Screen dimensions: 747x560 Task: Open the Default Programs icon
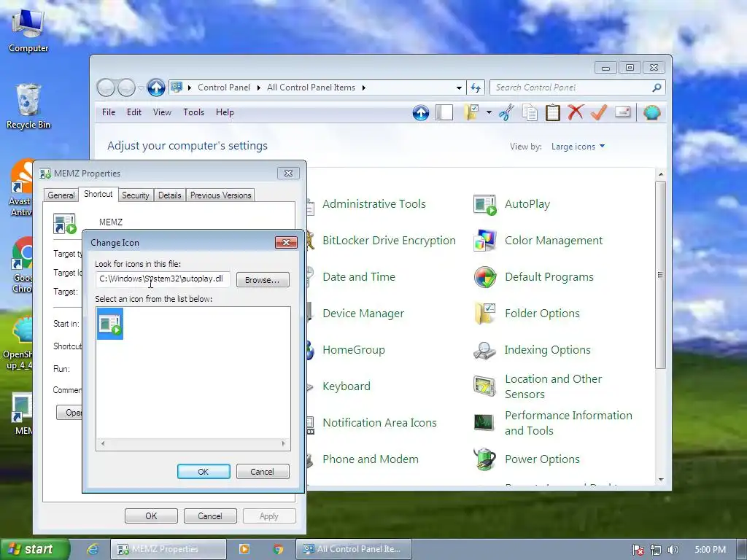pos(485,277)
